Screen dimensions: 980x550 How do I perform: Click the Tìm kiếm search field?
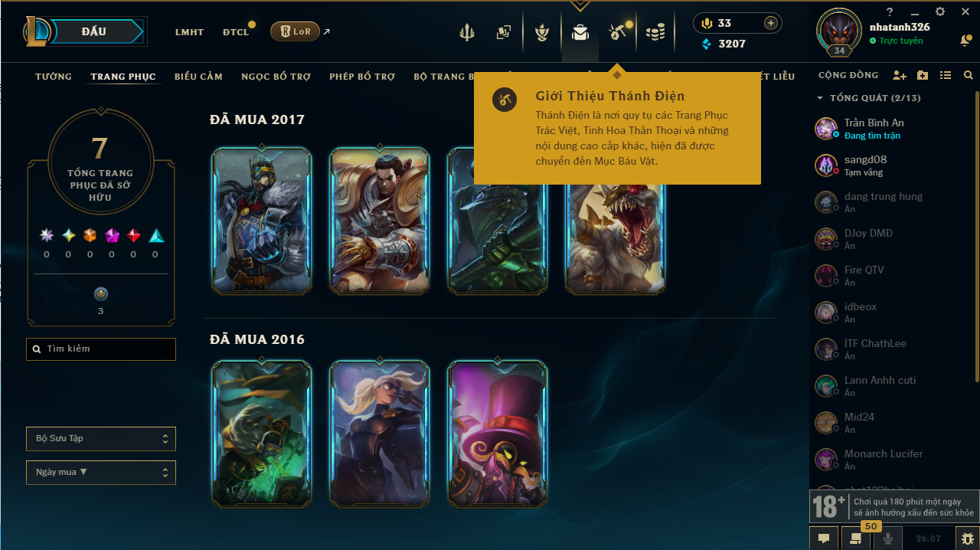[x=101, y=349]
